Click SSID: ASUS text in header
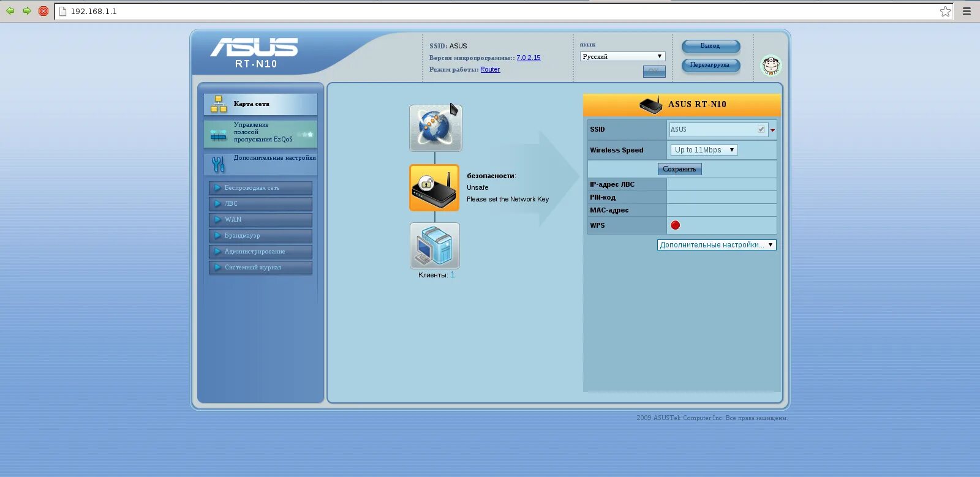The height and width of the screenshot is (477, 980). [448, 47]
